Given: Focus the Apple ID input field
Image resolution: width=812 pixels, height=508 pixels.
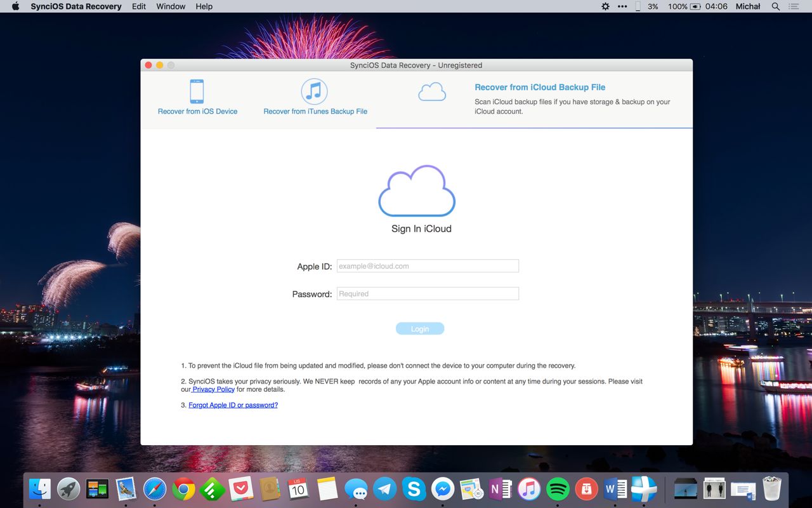Looking at the screenshot, I should (428, 266).
